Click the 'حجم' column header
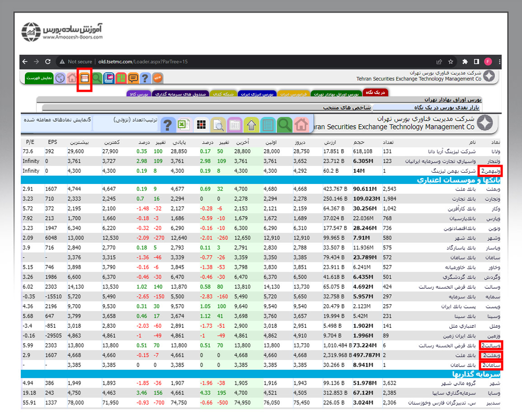 (358, 142)
